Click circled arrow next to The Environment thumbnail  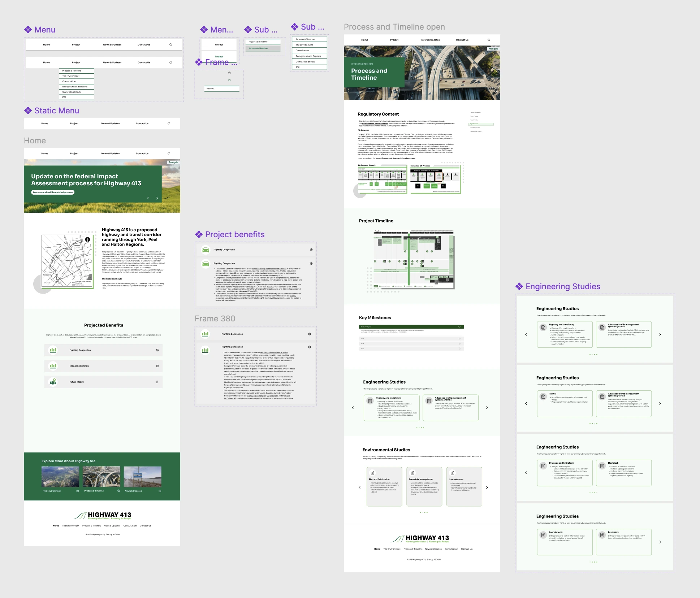[77, 491]
